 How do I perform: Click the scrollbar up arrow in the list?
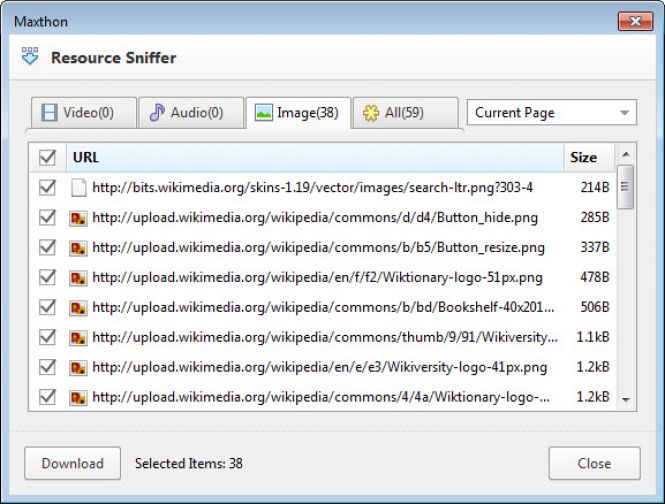click(626, 155)
